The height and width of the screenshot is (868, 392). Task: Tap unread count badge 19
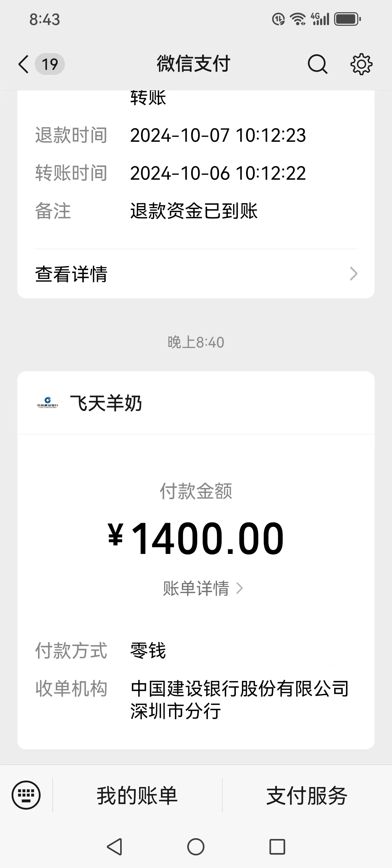point(50,64)
